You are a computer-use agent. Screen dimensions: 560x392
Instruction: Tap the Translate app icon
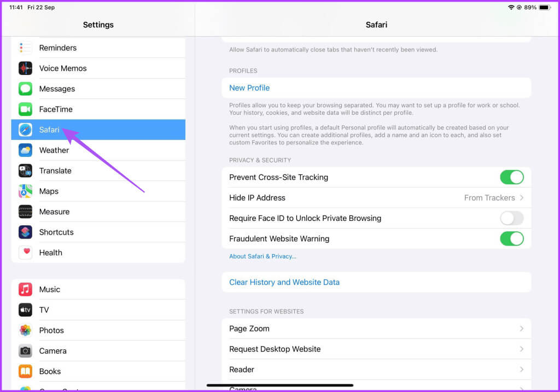[25, 171]
